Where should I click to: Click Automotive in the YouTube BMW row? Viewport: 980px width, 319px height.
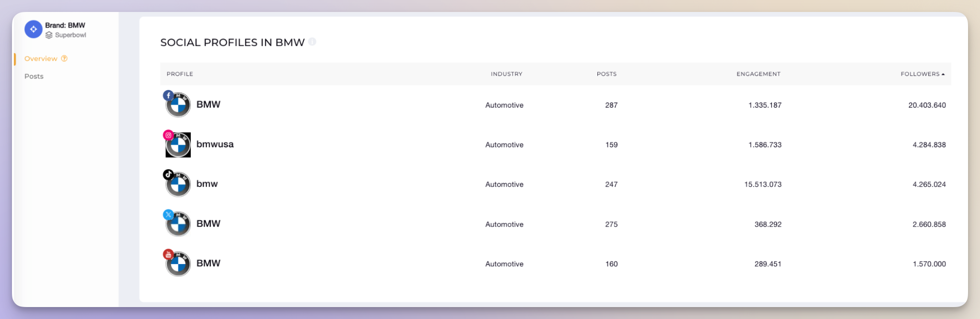[x=504, y=264]
